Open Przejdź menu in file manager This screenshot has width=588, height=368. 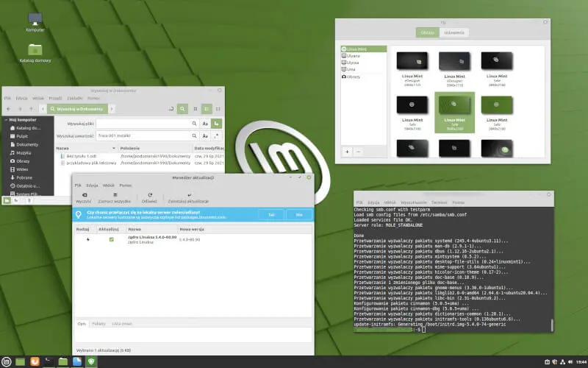55,99
